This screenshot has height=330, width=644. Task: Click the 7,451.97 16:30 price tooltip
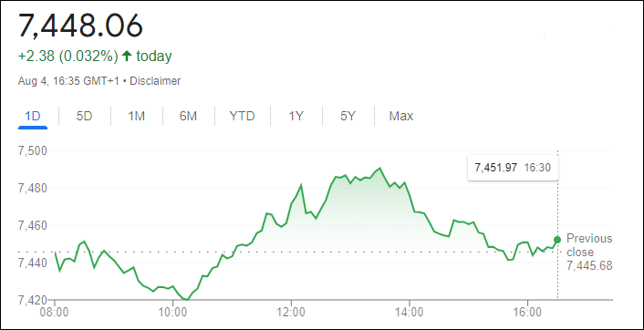[x=513, y=168]
